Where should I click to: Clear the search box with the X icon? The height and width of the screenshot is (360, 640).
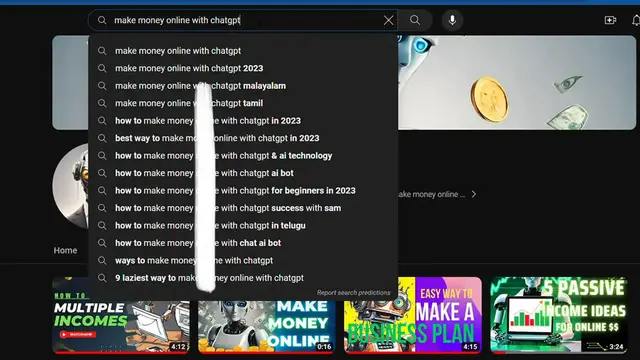388,20
